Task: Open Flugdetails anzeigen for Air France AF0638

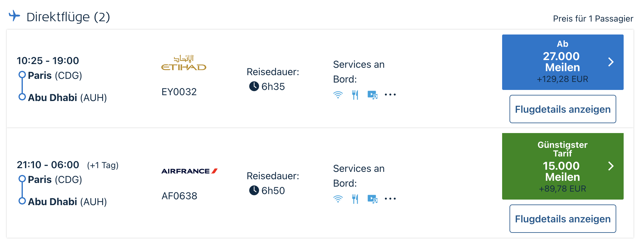Action: tap(563, 219)
